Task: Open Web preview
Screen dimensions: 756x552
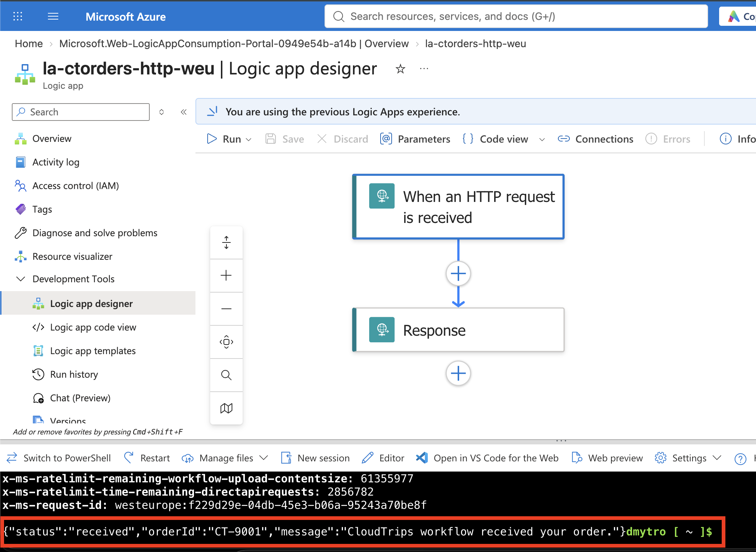Action: click(607, 458)
